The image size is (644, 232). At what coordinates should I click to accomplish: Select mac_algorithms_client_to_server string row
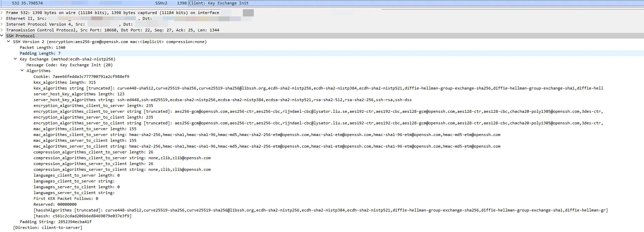coord(267,135)
